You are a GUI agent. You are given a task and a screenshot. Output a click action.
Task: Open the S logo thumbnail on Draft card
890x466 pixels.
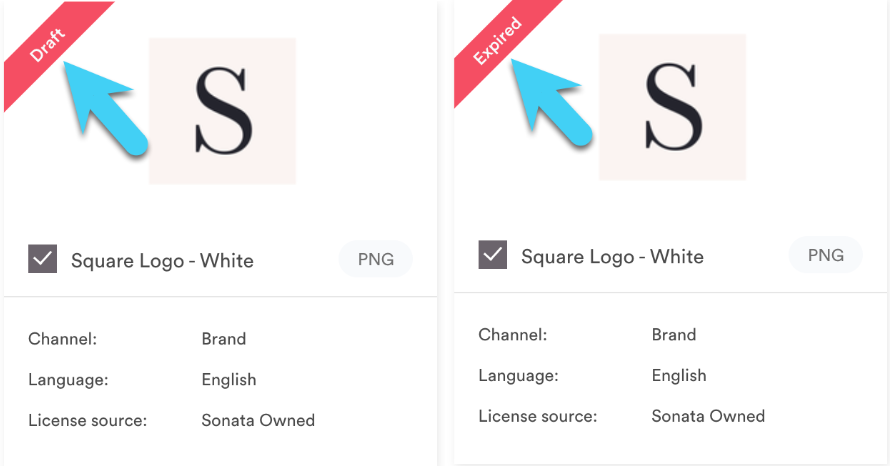(222, 111)
